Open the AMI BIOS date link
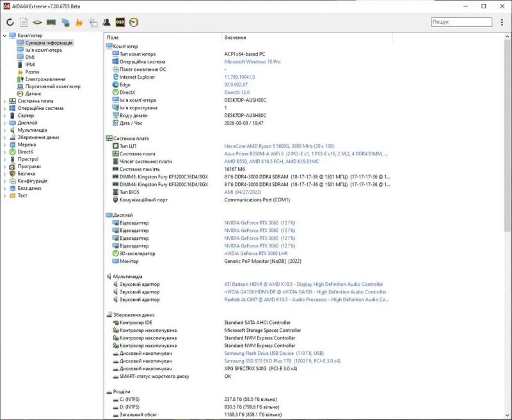Image resolution: width=512 pixels, height=420 pixels. click(x=243, y=192)
